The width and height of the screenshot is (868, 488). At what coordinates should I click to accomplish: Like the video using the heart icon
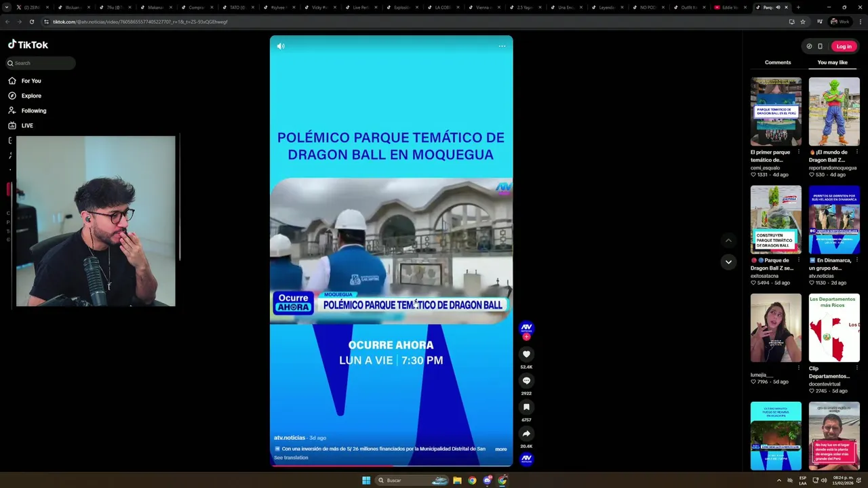[526, 354]
